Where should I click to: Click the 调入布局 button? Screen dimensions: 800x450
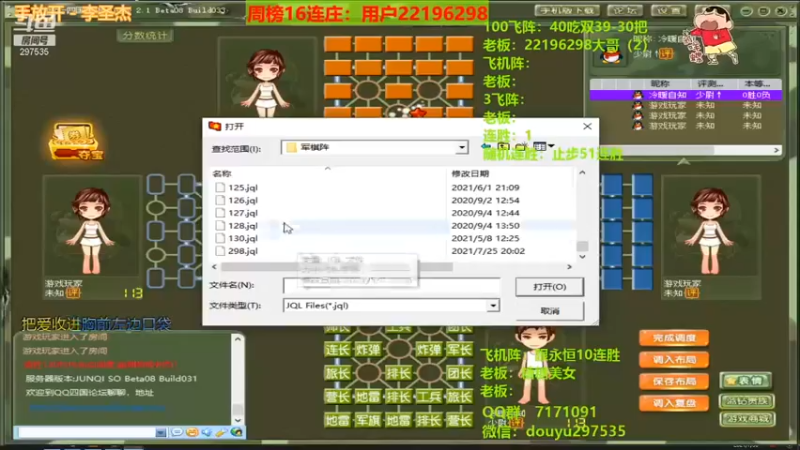pyautogui.click(x=673, y=360)
